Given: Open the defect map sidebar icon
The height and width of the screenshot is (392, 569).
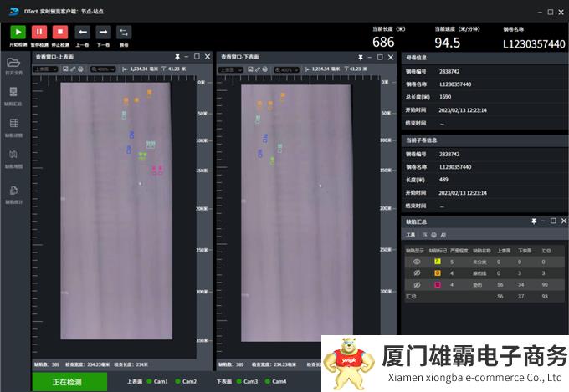Looking at the screenshot, I should [13, 155].
